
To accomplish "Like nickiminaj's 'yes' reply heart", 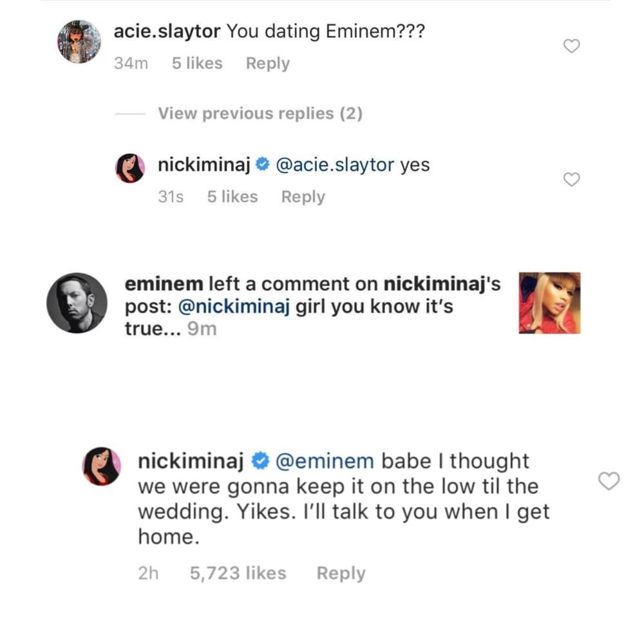I will (x=572, y=180).
